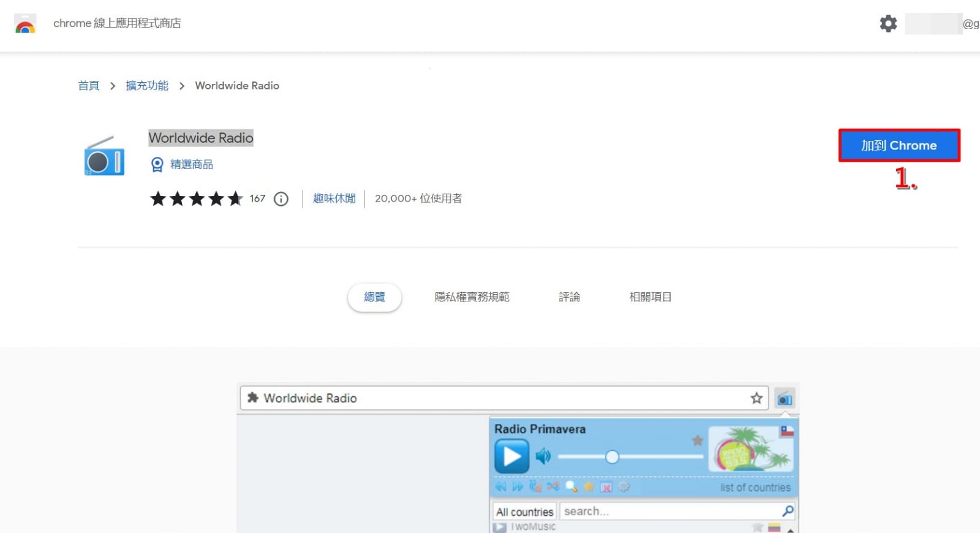Click the Chile flag icon
980x533 pixels.
click(787, 431)
